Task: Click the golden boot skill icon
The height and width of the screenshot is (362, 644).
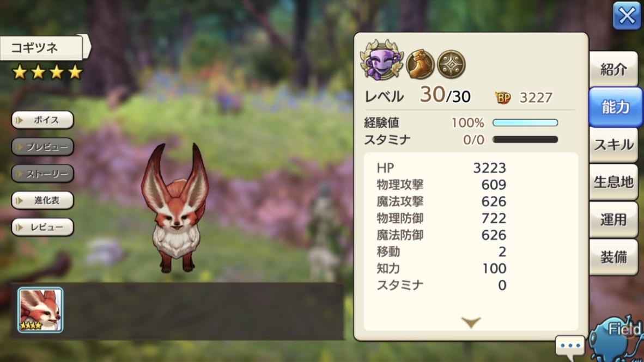Action: [x=420, y=64]
